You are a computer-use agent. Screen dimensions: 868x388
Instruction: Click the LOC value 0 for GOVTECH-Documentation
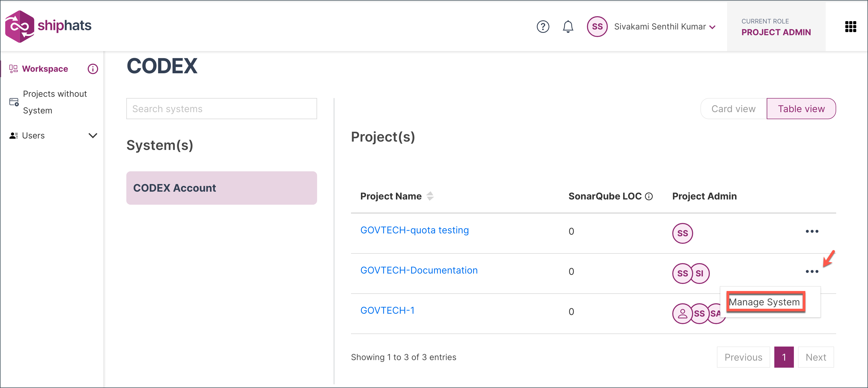pos(571,271)
